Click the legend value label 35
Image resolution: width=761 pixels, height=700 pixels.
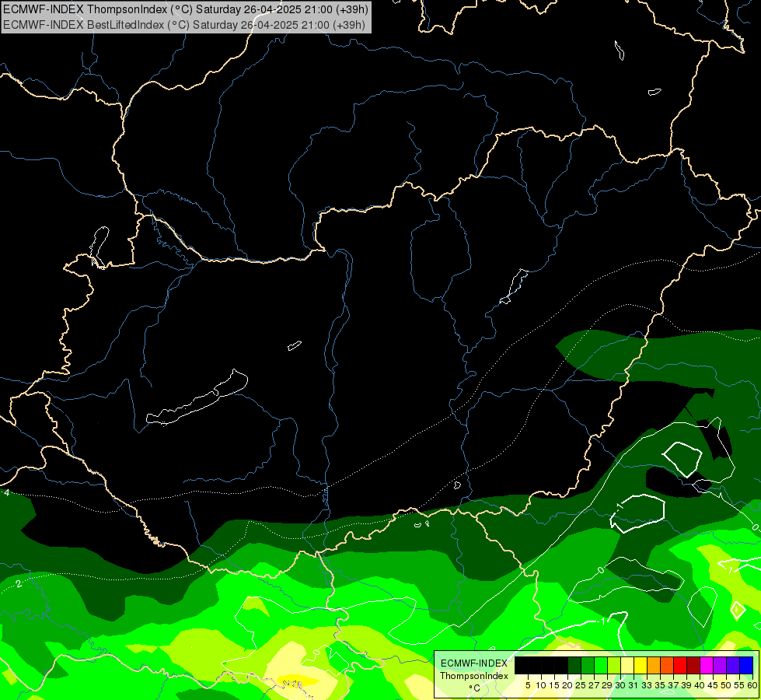coord(660,685)
